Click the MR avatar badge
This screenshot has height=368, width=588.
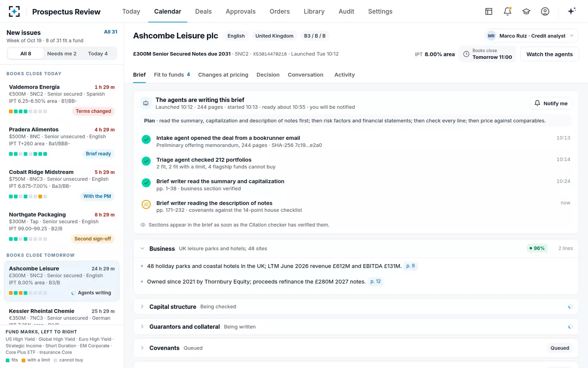click(491, 36)
